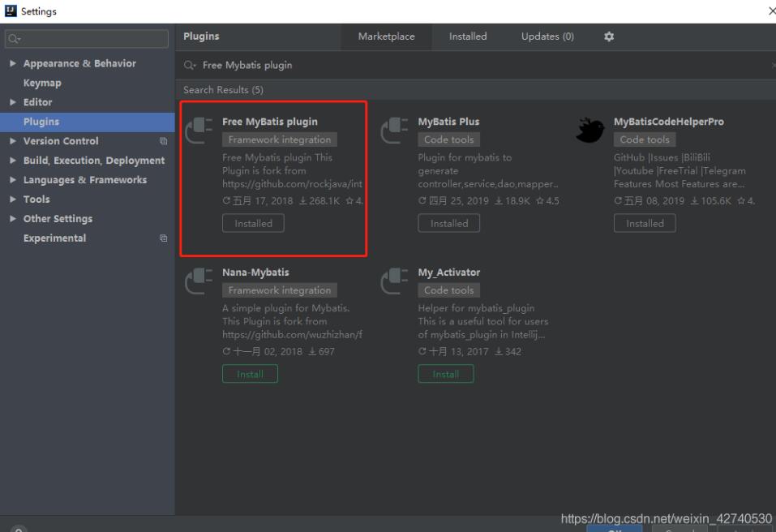This screenshot has width=776, height=532.
Task: Click the Plugins panel heading
Action: point(201,36)
